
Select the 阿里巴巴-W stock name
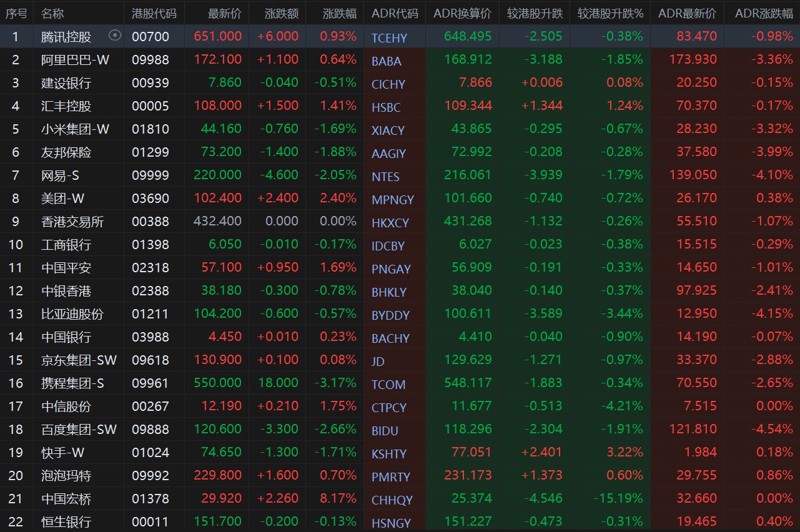pos(76,60)
